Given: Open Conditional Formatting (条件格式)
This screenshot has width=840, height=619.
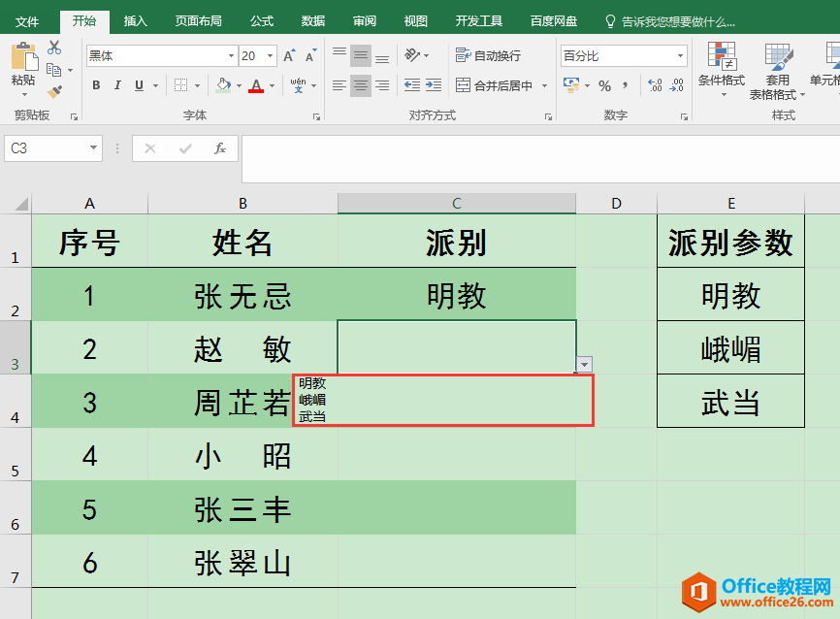Looking at the screenshot, I should [721, 69].
